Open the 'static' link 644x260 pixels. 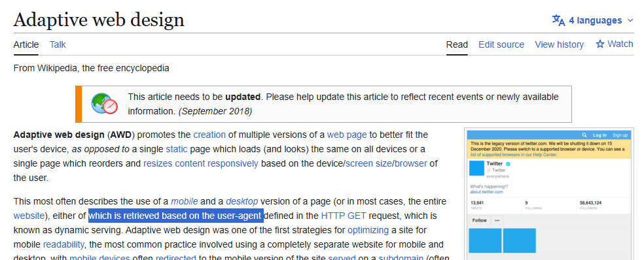click(x=177, y=149)
